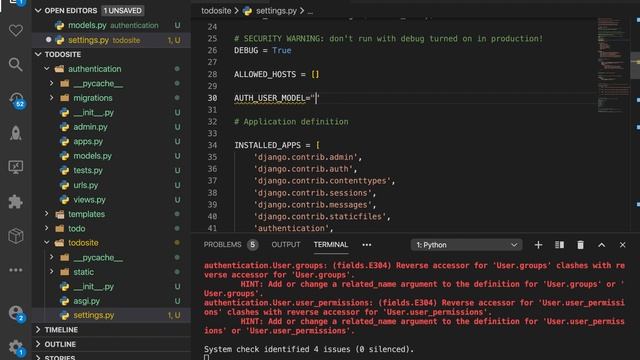This screenshot has width=640, height=360.
Task: Collapse OPEN EDITORS section
Action: pos(38,11)
